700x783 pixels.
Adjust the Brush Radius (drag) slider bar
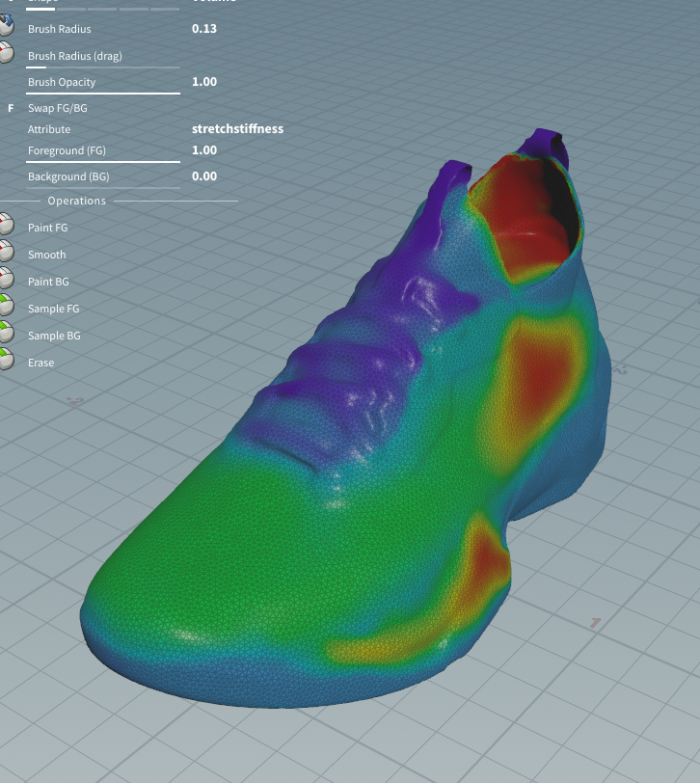tap(103, 67)
